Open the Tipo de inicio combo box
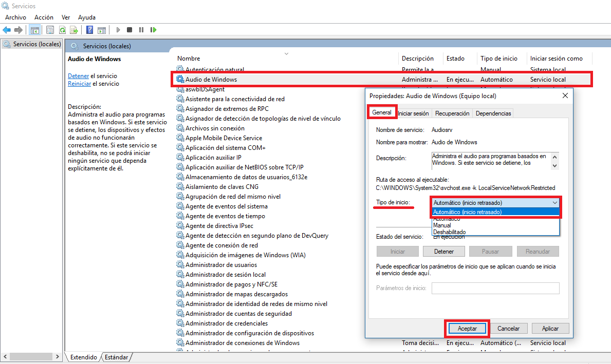This screenshot has width=611, height=364. (495, 203)
